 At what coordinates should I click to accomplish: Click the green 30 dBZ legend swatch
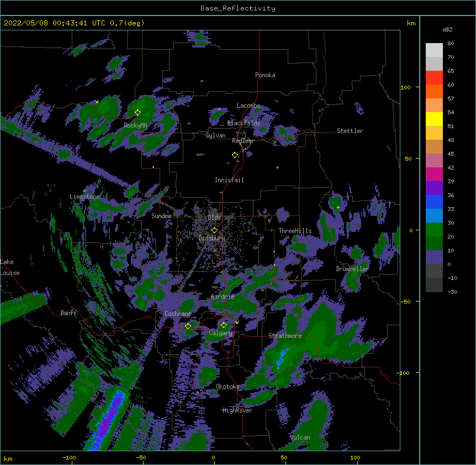[x=434, y=230]
